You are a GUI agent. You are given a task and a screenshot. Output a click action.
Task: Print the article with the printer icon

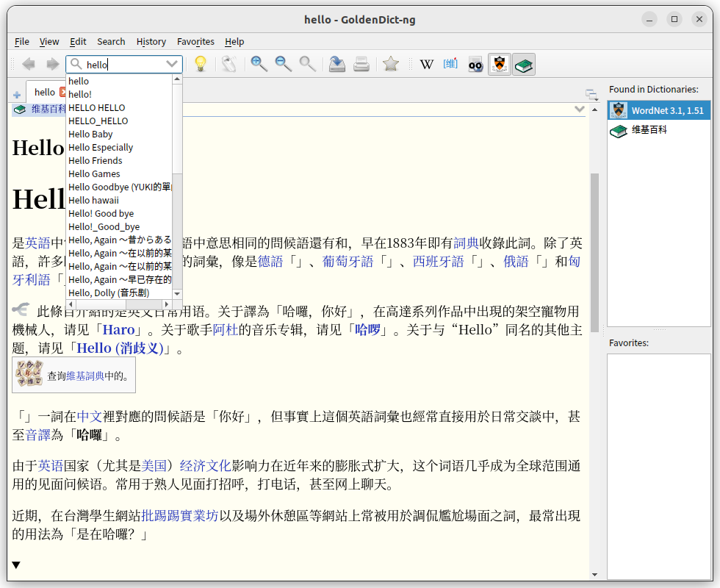[x=361, y=65]
